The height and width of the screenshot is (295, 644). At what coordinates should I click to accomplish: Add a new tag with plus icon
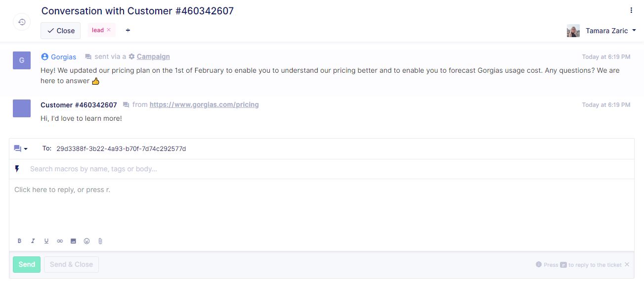[x=128, y=30]
